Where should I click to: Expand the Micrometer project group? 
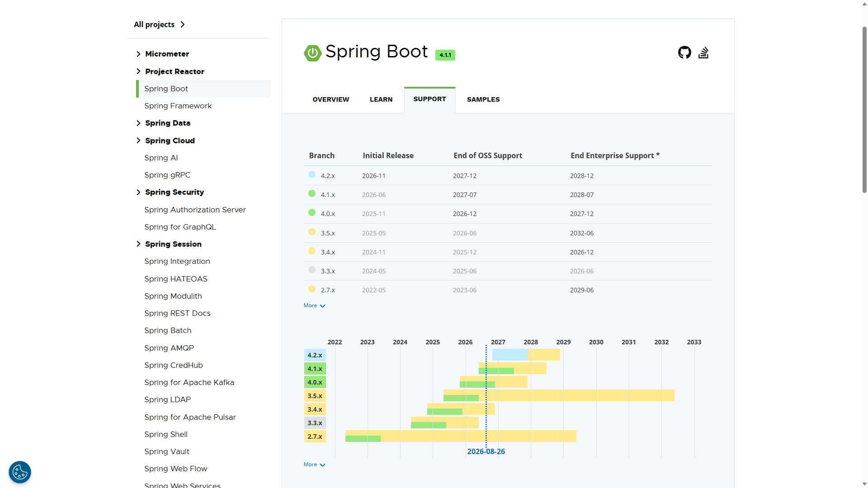pos(138,54)
